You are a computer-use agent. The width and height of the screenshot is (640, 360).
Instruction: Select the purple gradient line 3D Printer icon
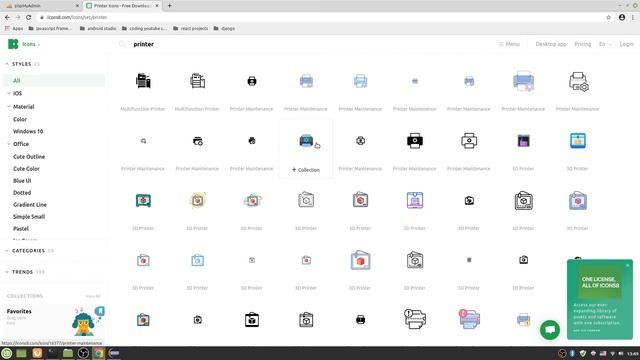[x=415, y=200]
